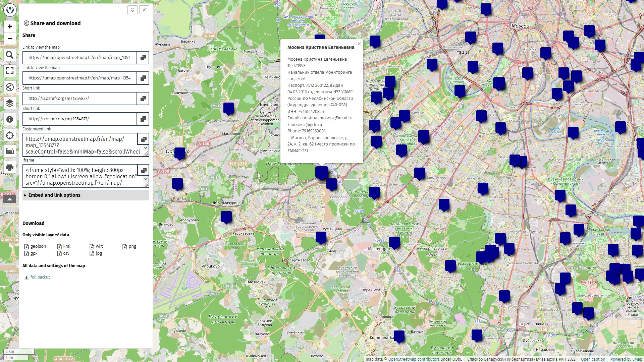Open the measure ruler tool
This screenshot has width=644, height=362.
click(x=10, y=151)
